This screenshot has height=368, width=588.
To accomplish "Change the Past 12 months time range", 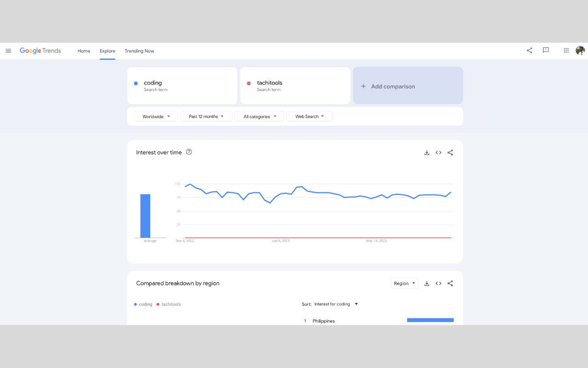I will 206,116.
